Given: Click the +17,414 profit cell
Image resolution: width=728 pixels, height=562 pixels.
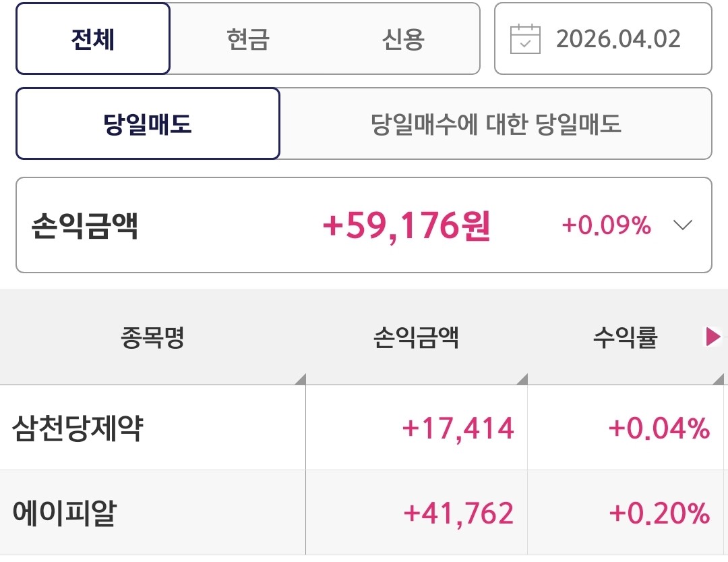Looking at the screenshot, I should tap(458, 428).
